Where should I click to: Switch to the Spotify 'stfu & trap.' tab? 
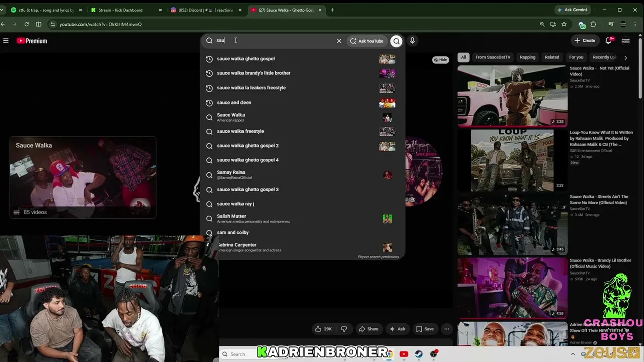pos(46,10)
